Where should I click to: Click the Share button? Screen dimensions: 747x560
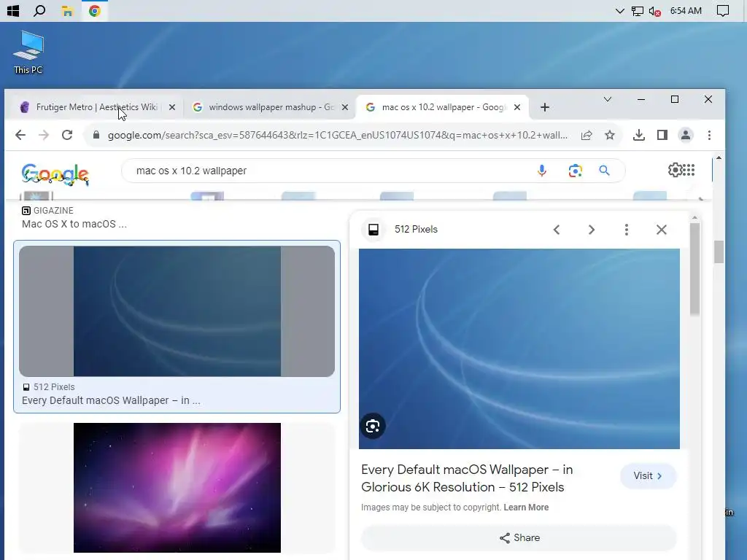[519, 537]
